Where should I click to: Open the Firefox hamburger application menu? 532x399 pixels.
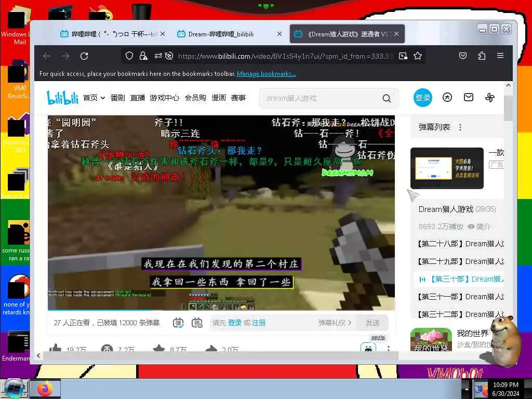500,55
